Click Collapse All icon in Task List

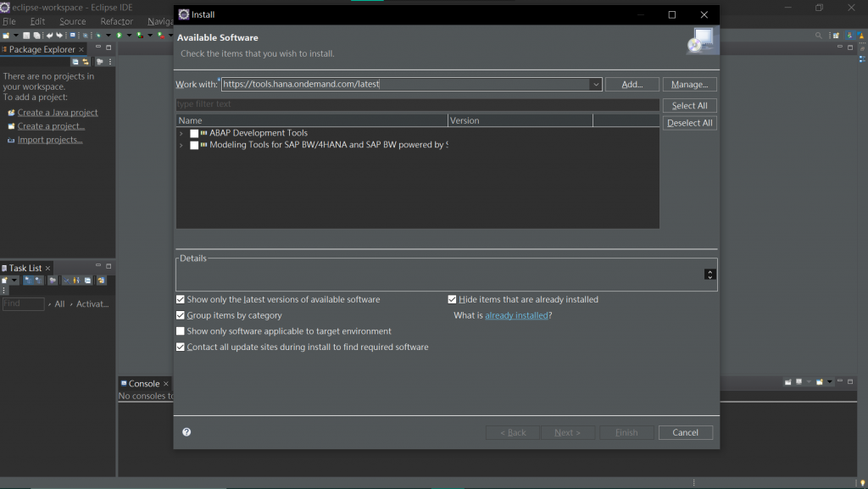[x=87, y=280]
